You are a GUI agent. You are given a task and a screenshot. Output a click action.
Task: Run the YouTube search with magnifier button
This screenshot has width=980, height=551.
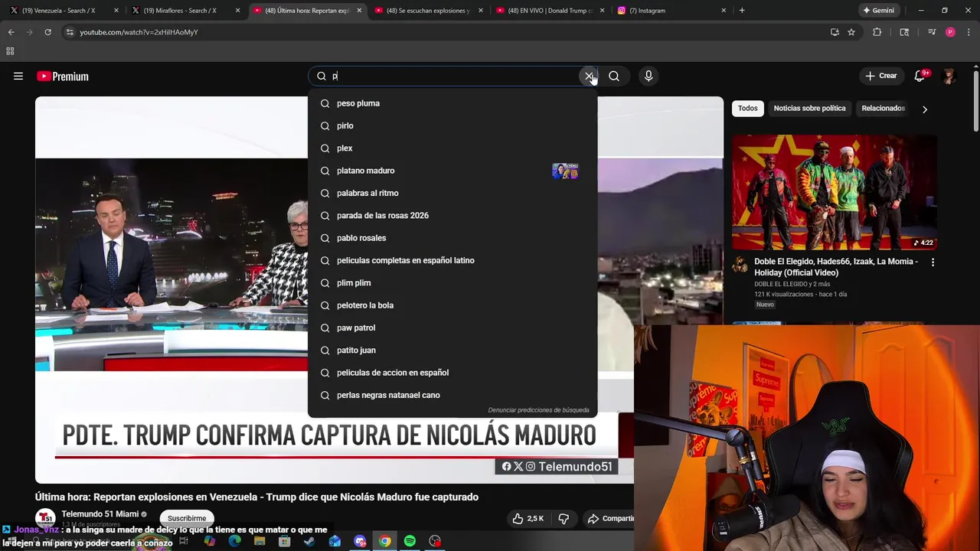(614, 76)
